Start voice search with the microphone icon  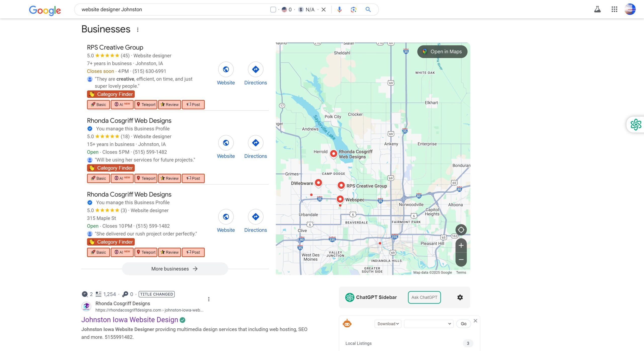coord(339,10)
